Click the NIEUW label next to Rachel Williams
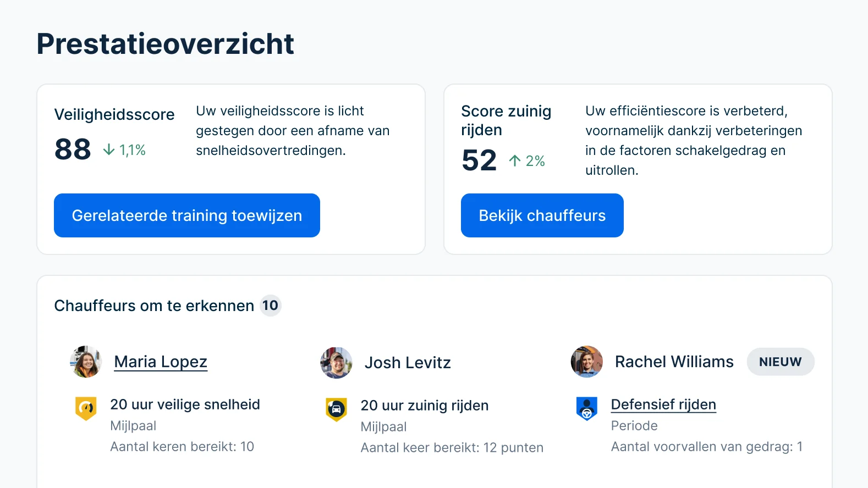This screenshot has width=868, height=488. [780, 362]
